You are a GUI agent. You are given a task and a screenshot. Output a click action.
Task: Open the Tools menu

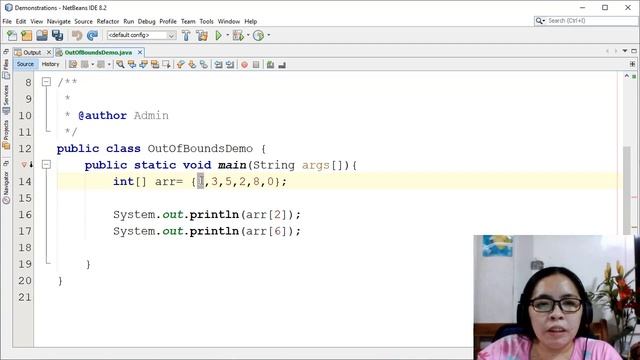click(206, 21)
